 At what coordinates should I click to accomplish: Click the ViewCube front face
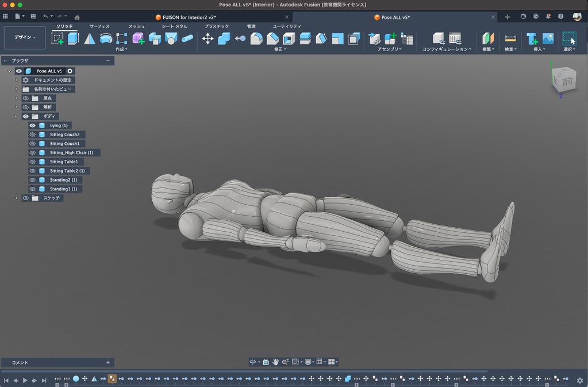[566, 81]
